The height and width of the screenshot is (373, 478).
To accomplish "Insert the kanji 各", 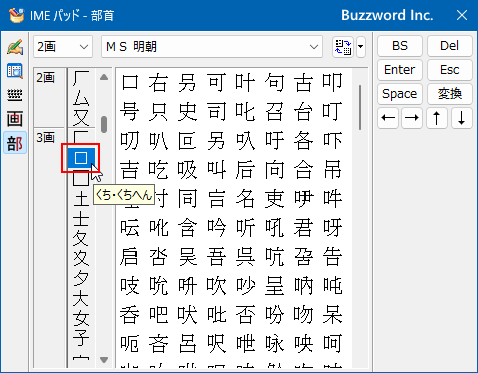I will pos(303,141).
